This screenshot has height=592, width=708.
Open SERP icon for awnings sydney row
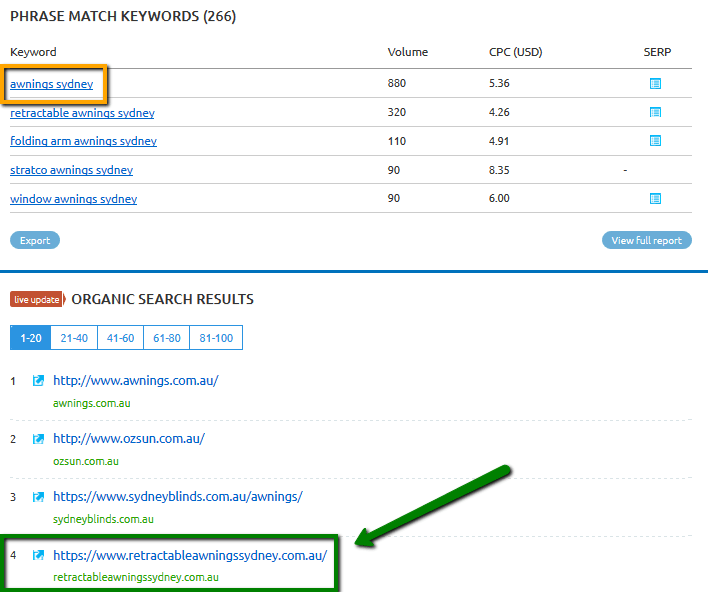click(655, 84)
